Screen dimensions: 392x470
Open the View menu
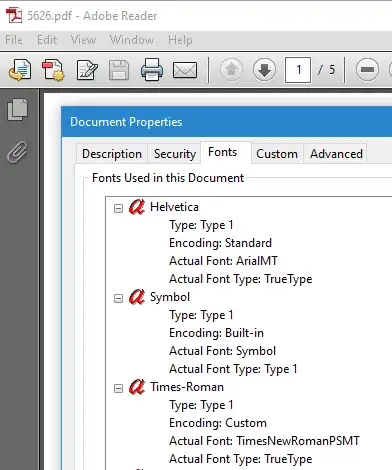pyautogui.click(x=83, y=40)
